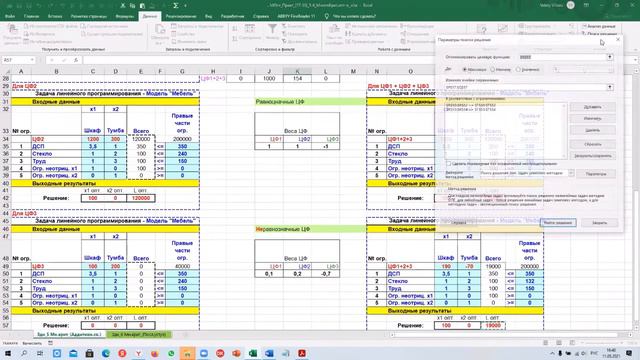Click Add (Добавить) constraint button
The width and height of the screenshot is (640, 360).
(x=592, y=107)
